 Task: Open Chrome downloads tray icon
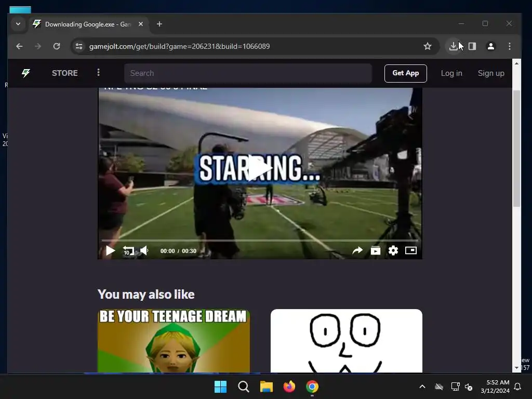pos(453,46)
